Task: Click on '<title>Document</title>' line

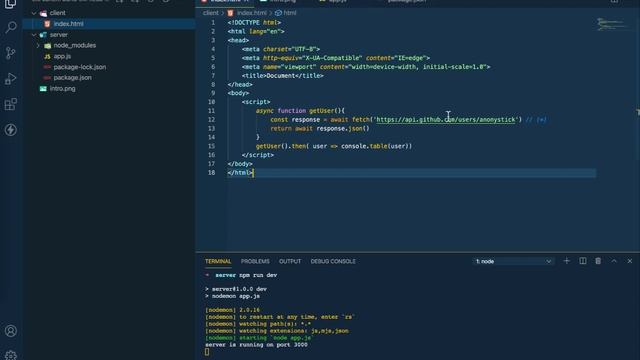Action: [282, 76]
